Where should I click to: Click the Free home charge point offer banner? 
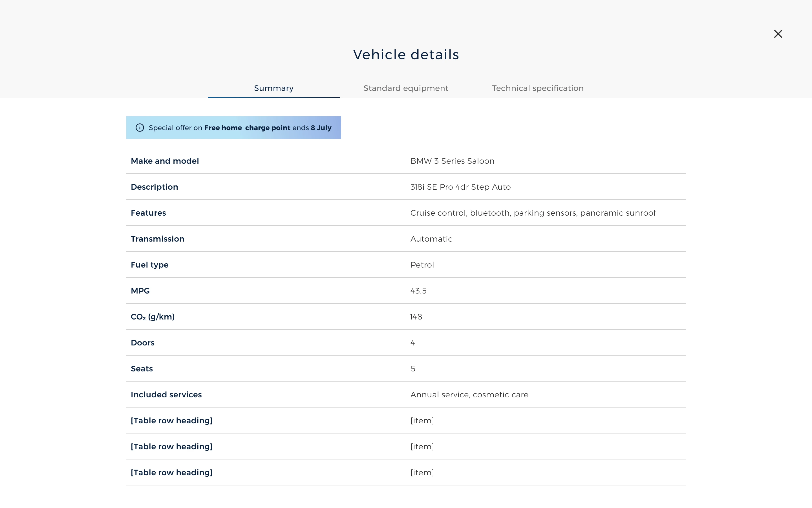(x=233, y=128)
